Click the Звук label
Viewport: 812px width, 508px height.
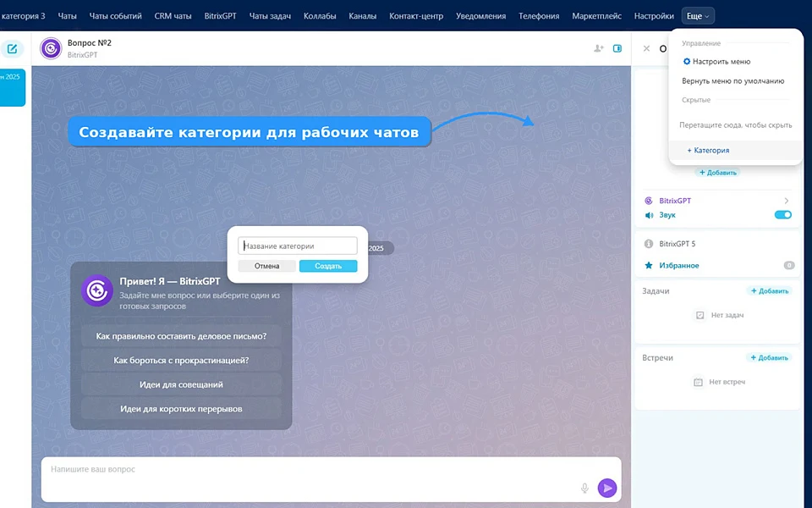click(667, 215)
